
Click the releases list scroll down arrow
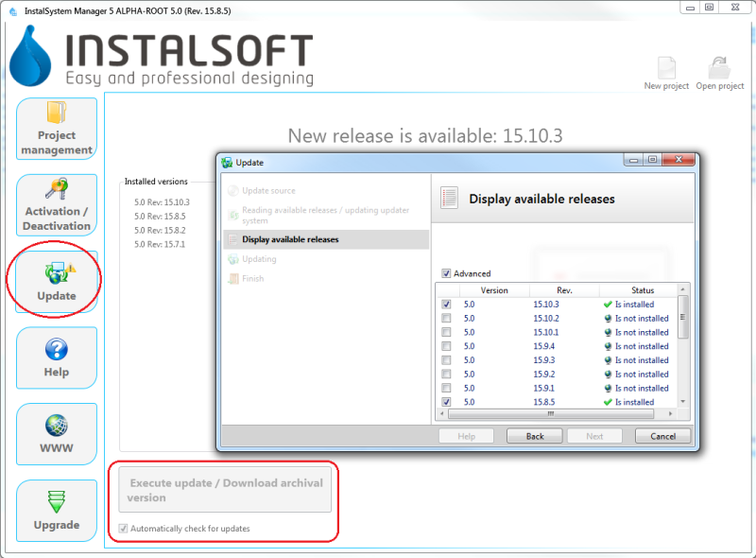682,402
